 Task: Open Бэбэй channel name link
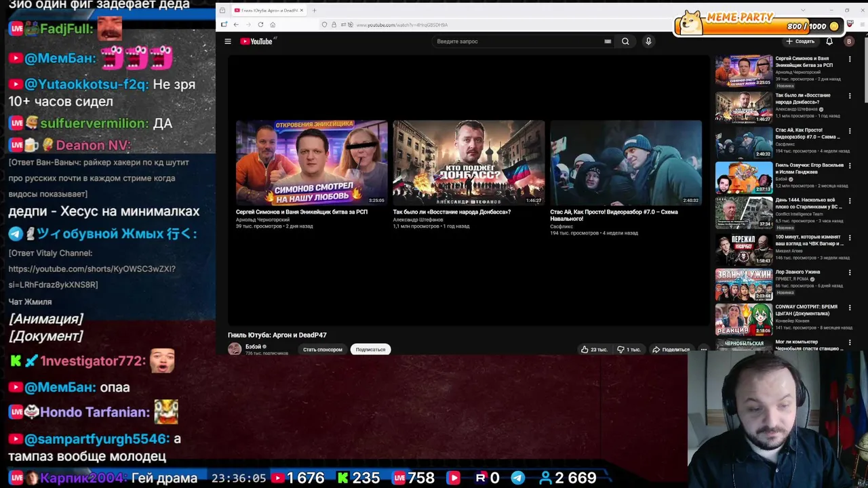click(x=253, y=346)
